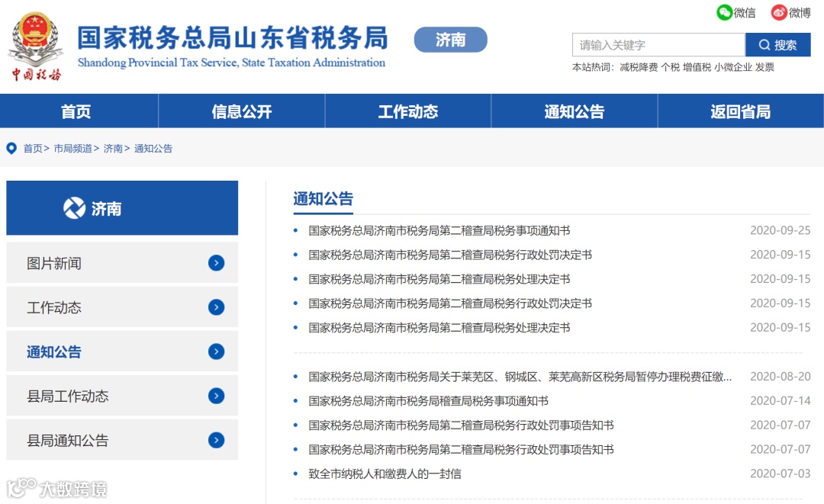Click hot word 增值税

pos(697,67)
